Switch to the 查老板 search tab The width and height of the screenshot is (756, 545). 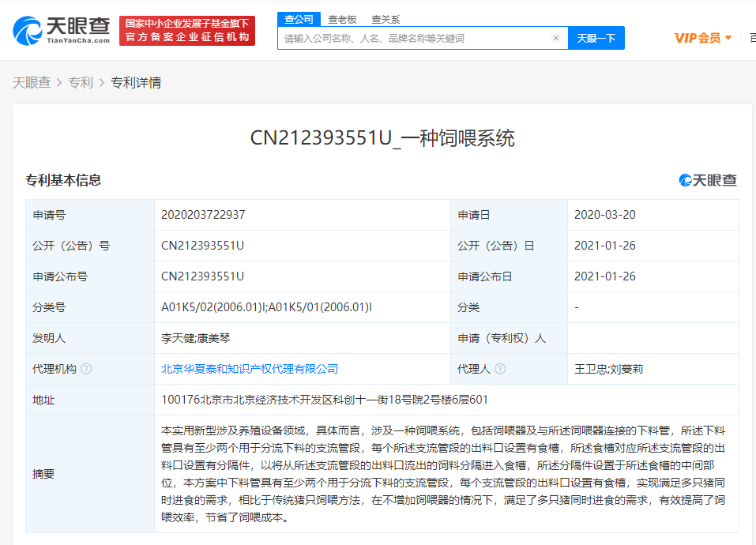[x=343, y=19]
